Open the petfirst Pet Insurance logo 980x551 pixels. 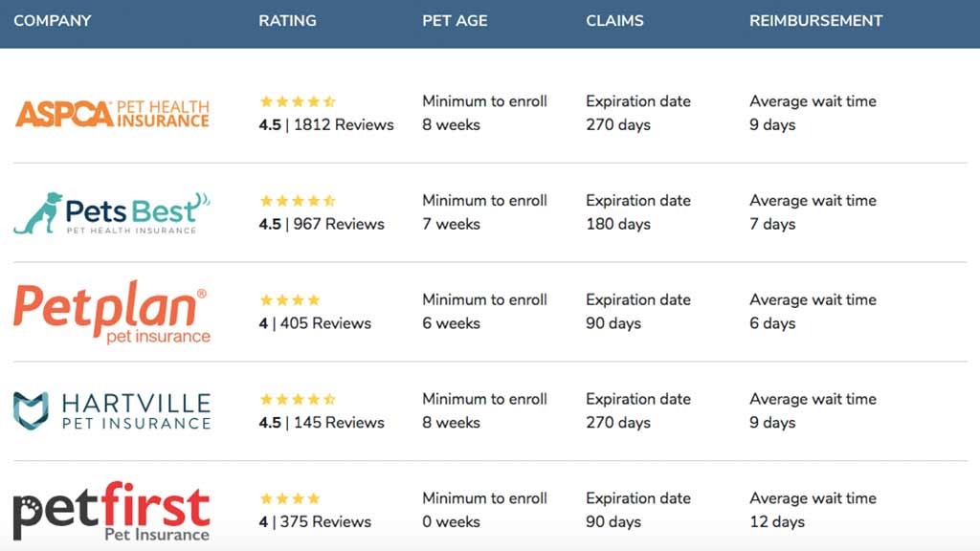pos(112,511)
